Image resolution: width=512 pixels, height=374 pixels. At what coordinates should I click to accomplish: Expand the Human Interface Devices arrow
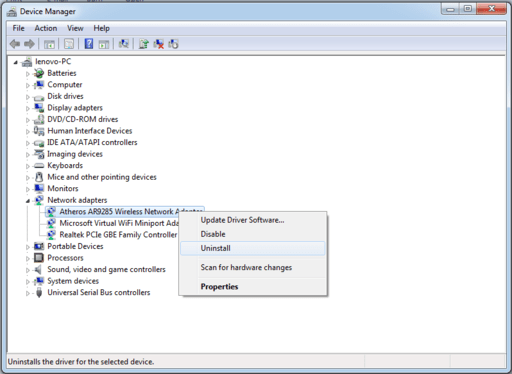[28, 131]
